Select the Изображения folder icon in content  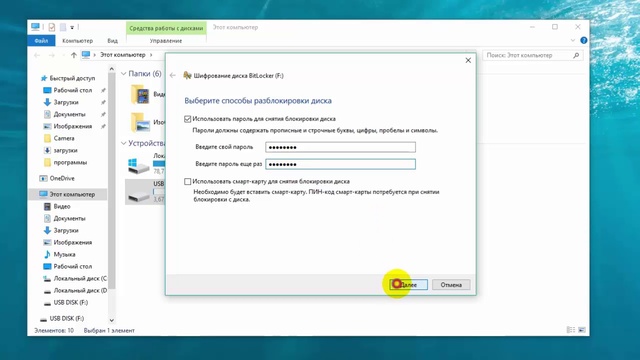(x=140, y=122)
